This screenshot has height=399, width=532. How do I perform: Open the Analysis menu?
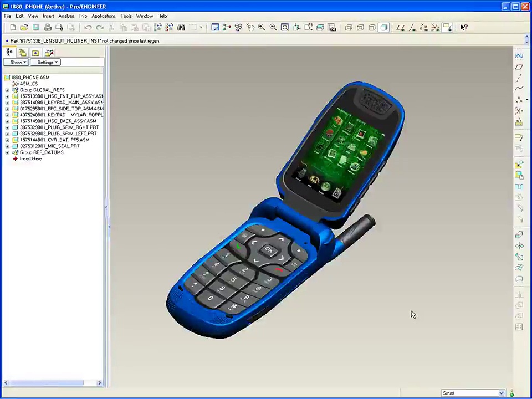click(x=66, y=16)
